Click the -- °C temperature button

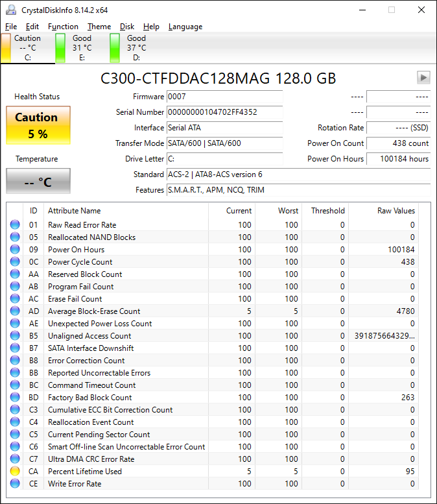38,181
